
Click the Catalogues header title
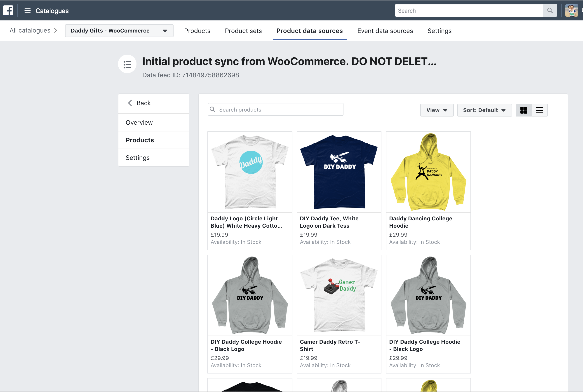tap(52, 11)
